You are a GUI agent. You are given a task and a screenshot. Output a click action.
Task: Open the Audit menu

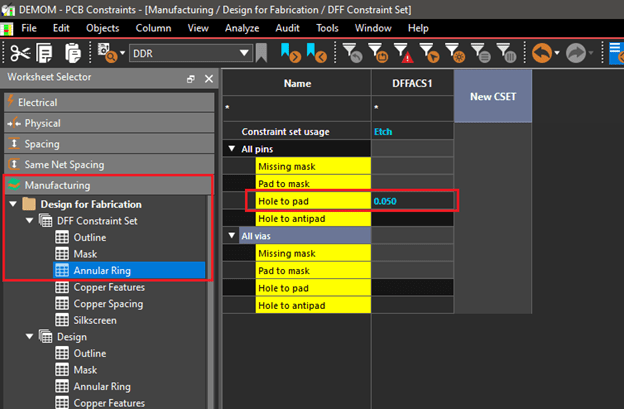click(287, 28)
